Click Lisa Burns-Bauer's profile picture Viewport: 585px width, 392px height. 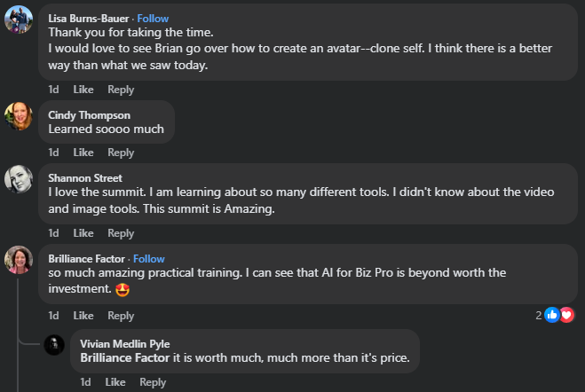click(x=20, y=20)
